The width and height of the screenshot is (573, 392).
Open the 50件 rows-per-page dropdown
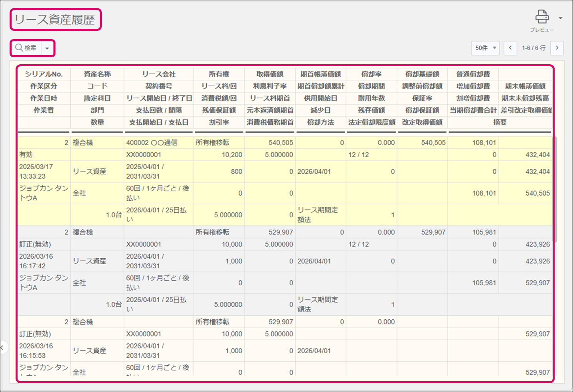click(485, 48)
